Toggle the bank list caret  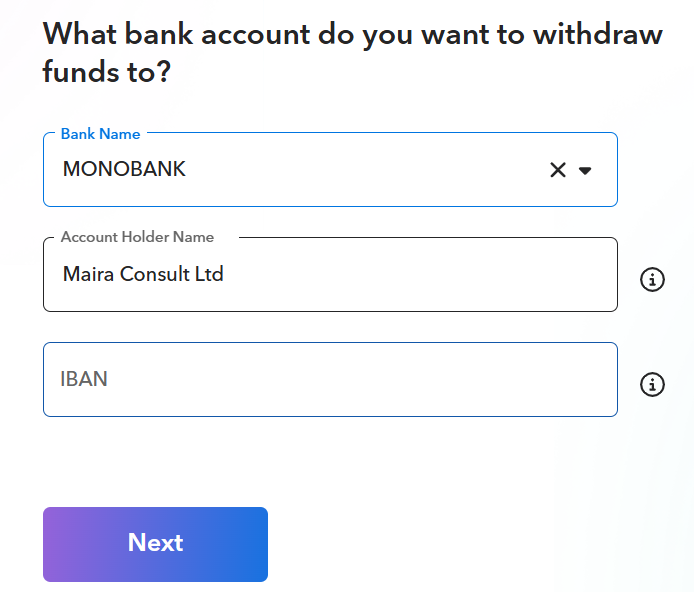(586, 170)
